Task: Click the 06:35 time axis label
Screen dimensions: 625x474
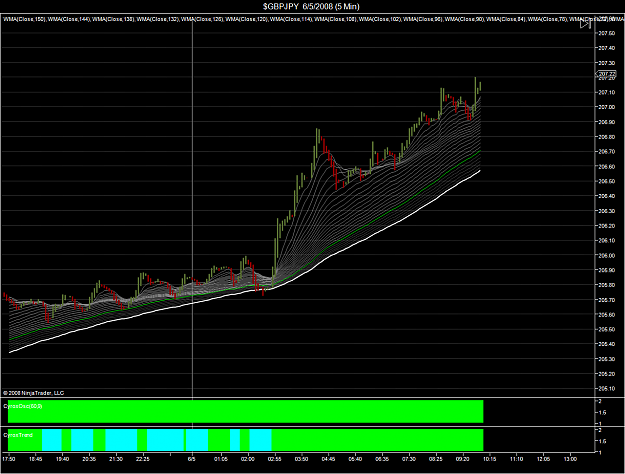Action: [x=382, y=459]
